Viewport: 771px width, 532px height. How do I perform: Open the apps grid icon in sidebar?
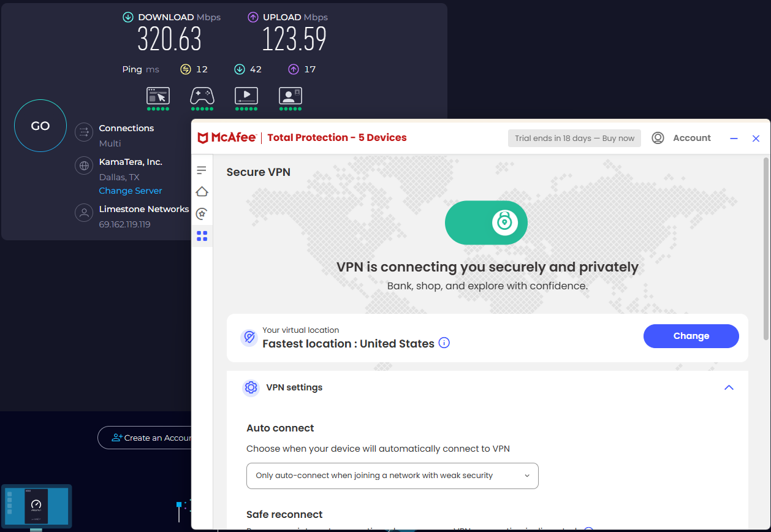pyautogui.click(x=202, y=235)
